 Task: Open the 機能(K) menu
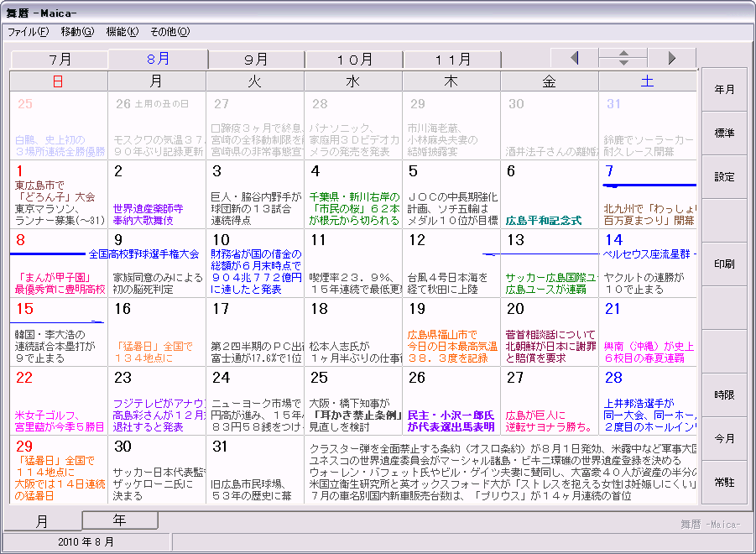(122, 32)
